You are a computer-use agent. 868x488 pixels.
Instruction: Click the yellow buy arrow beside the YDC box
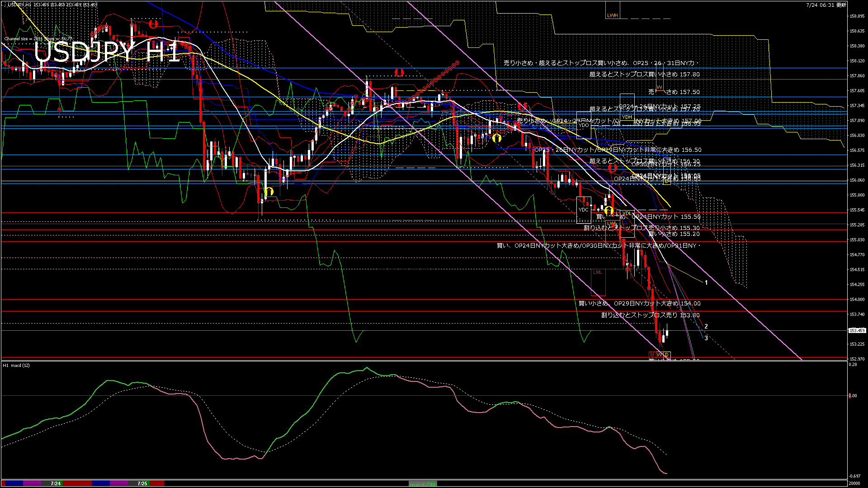(609, 210)
